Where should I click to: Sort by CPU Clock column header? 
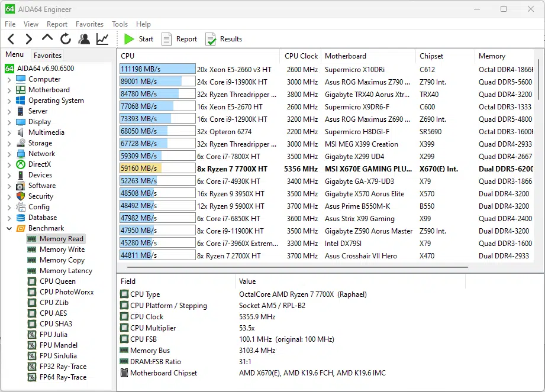(x=301, y=56)
